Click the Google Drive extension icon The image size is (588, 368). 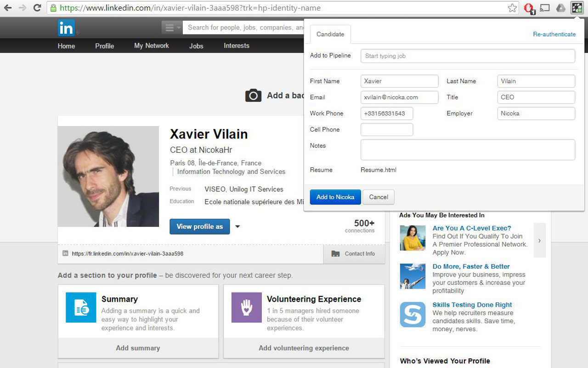click(560, 8)
